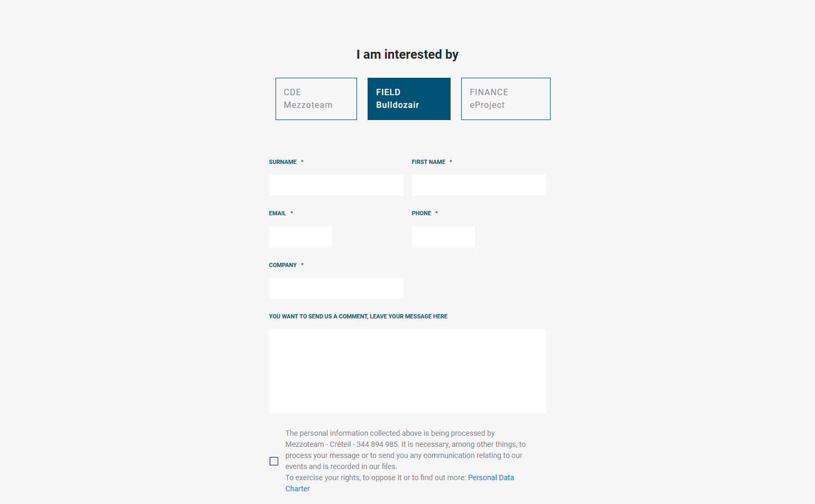Select the CDE Mezzoteam option
The height and width of the screenshot is (504, 815).
click(x=316, y=99)
